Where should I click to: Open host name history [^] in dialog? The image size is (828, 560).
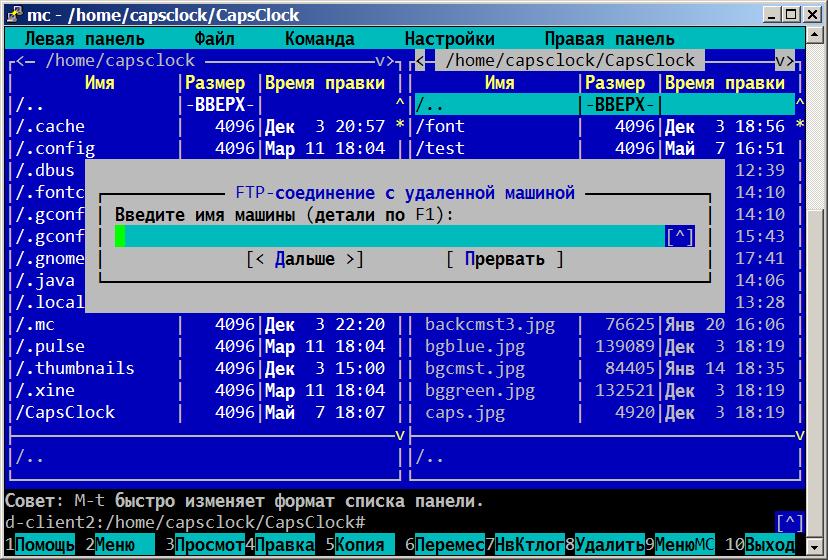click(680, 236)
